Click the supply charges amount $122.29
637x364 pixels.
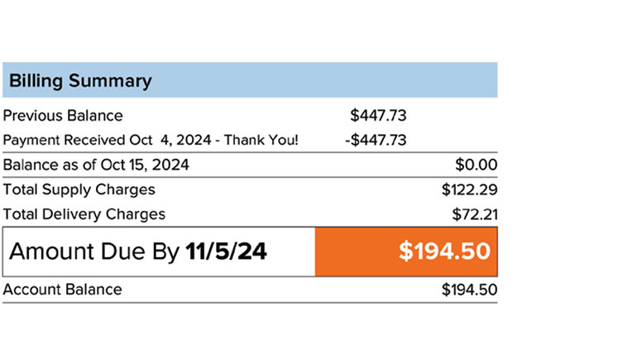click(x=469, y=189)
